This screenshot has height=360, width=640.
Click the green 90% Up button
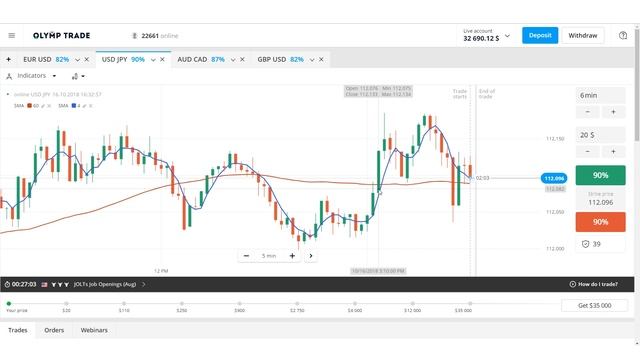(600, 176)
